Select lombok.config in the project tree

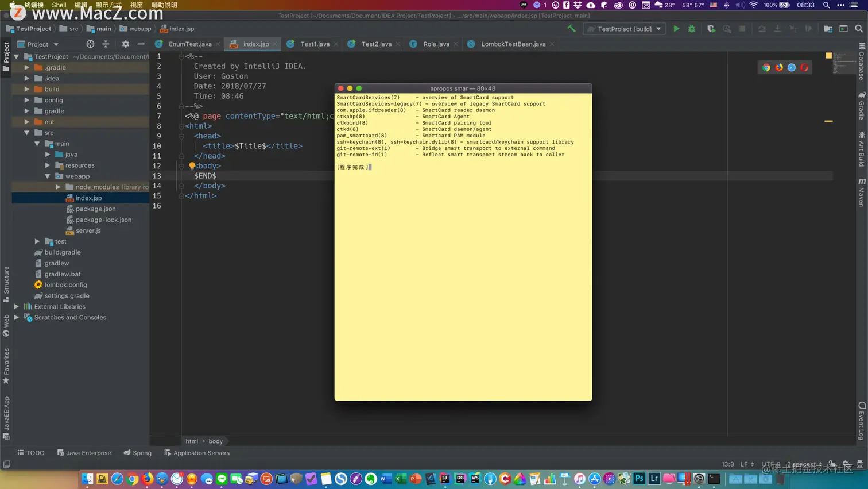(66, 285)
